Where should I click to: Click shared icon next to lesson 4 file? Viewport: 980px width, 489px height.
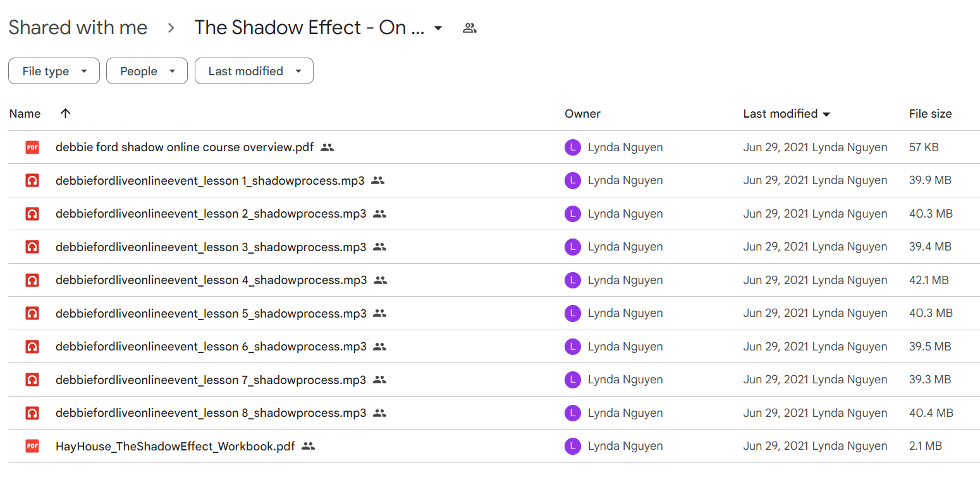pos(380,280)
